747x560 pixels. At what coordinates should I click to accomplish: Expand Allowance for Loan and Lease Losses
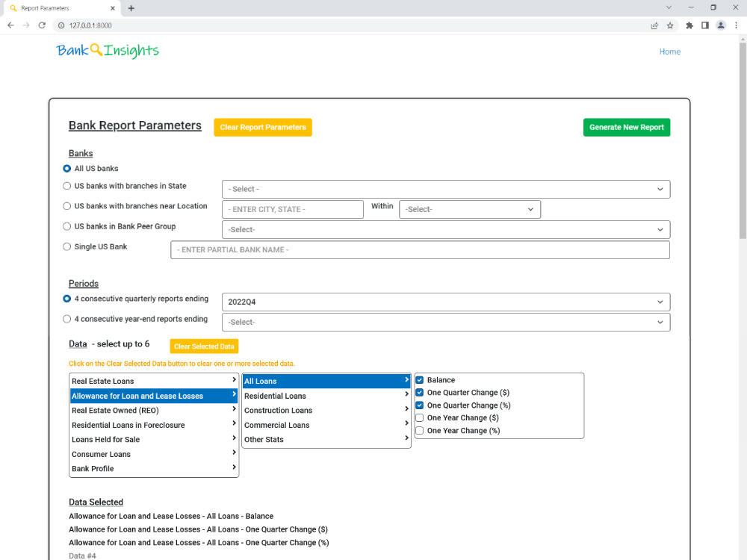154,396
